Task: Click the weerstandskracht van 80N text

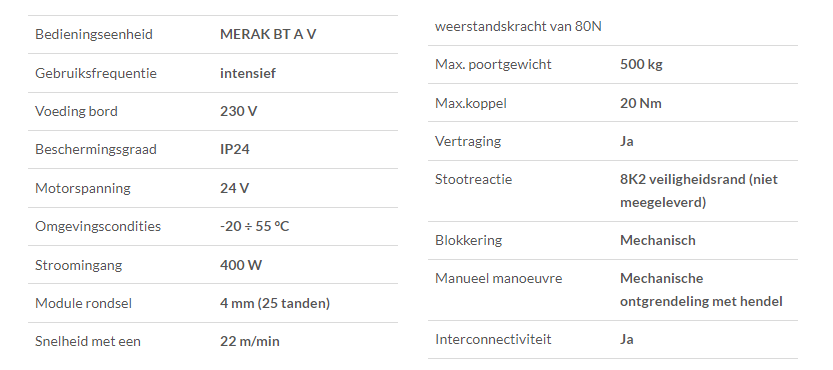Action: (518, 27)
